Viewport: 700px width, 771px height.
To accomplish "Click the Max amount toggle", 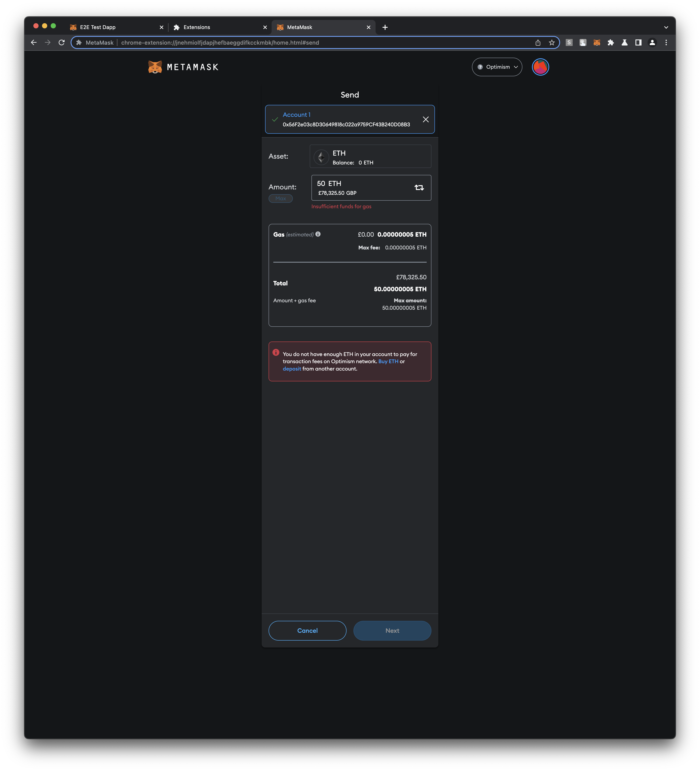I will (281, 198).
